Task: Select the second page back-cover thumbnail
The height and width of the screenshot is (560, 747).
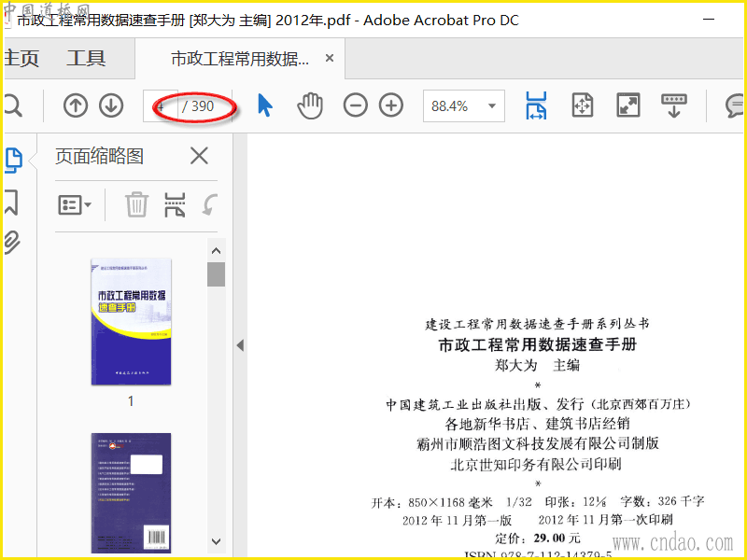Action: [x=131, y=493]
